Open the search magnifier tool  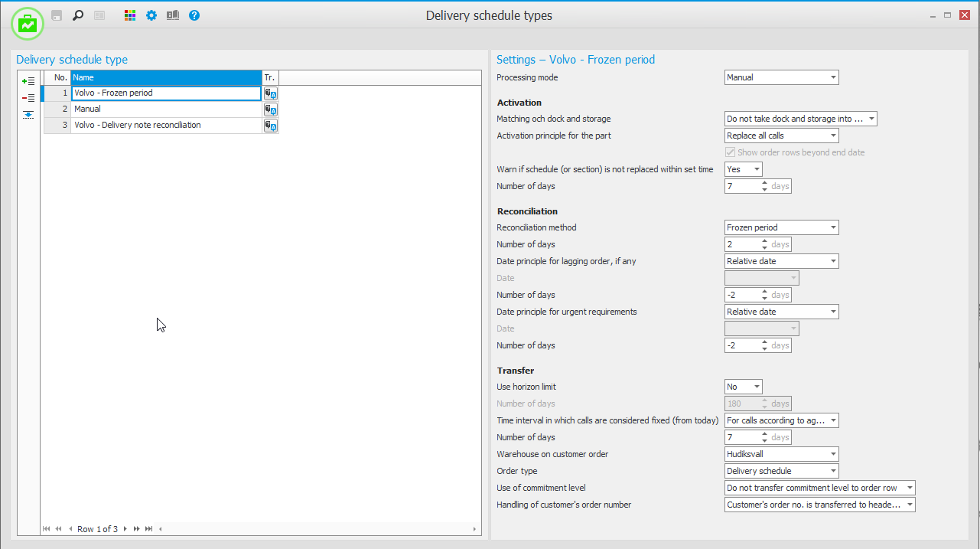77,15
